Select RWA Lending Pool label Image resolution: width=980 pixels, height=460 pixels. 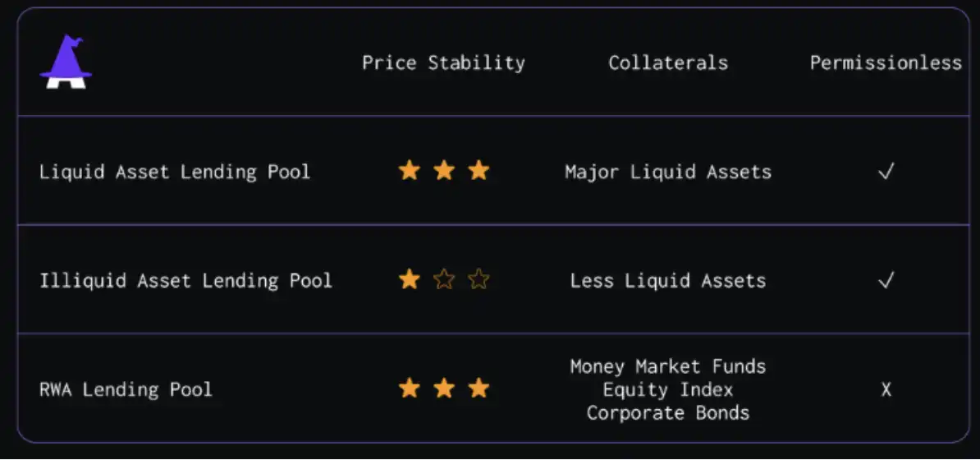coord(126,389)
